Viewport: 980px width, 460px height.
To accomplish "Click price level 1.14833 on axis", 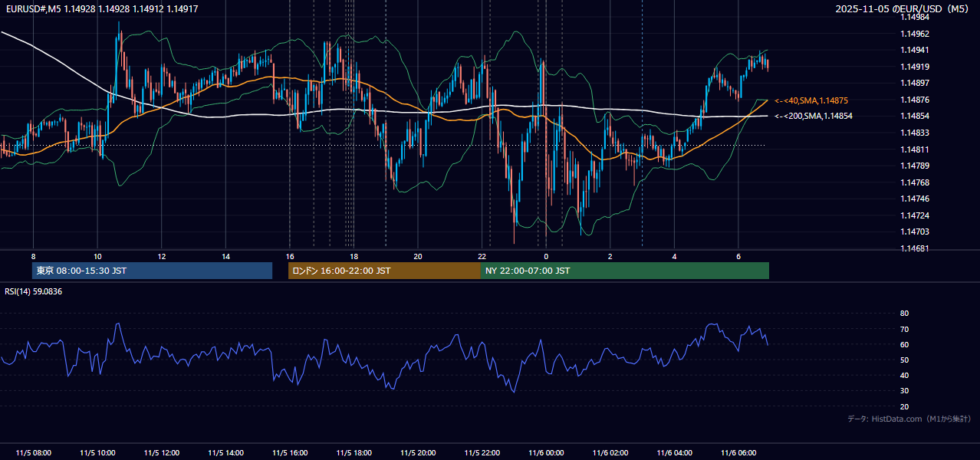I will [x=915, y=133].
